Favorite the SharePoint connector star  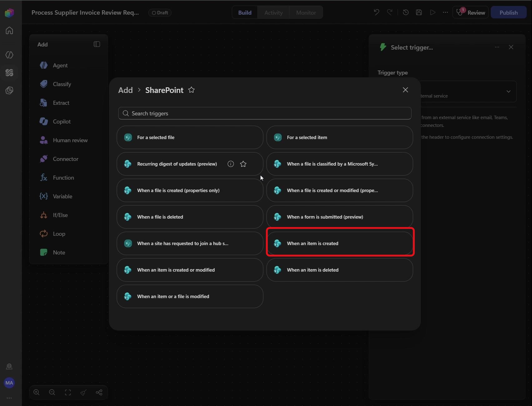191,90
